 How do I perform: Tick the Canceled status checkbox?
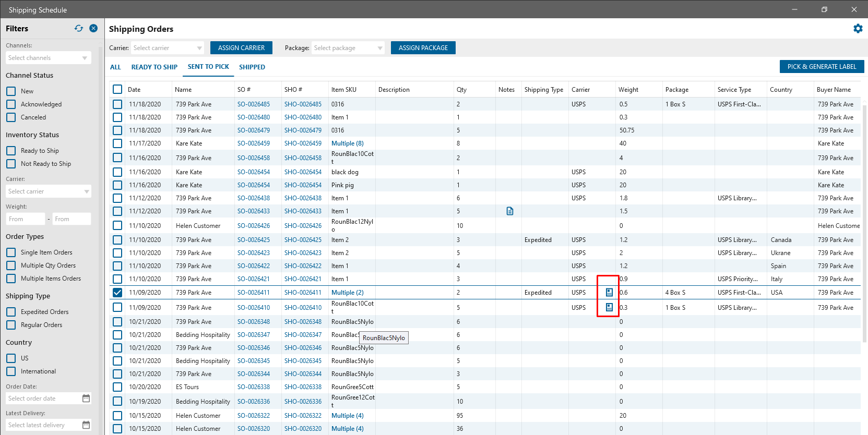[x=11, y=117]
